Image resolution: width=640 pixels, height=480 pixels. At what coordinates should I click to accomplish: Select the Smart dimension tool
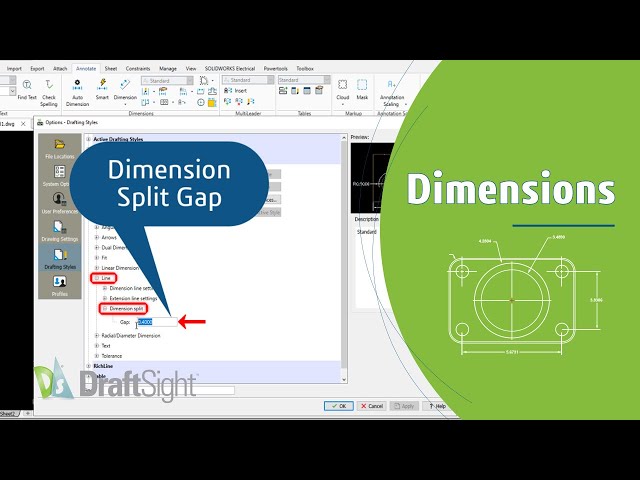tap(102, 90)
